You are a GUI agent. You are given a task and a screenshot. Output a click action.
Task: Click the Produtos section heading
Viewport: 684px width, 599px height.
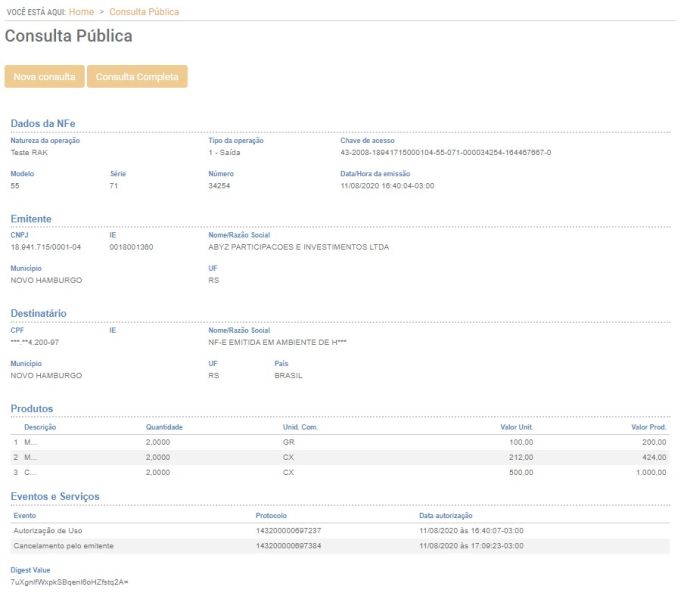tap(32, 408)
